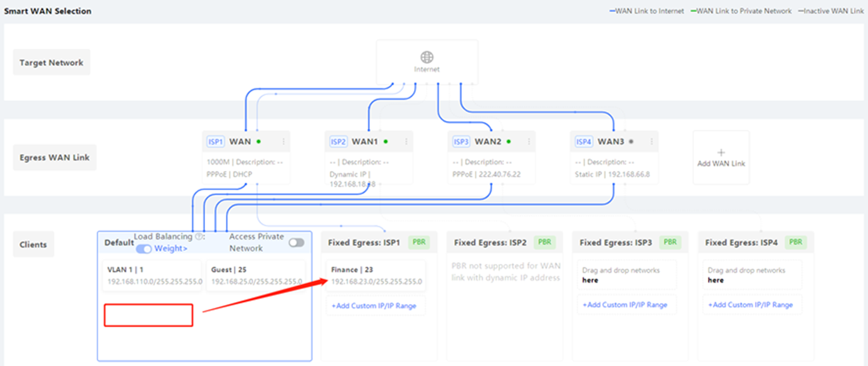Enable the Access Private Network toggle

(296, 243)
